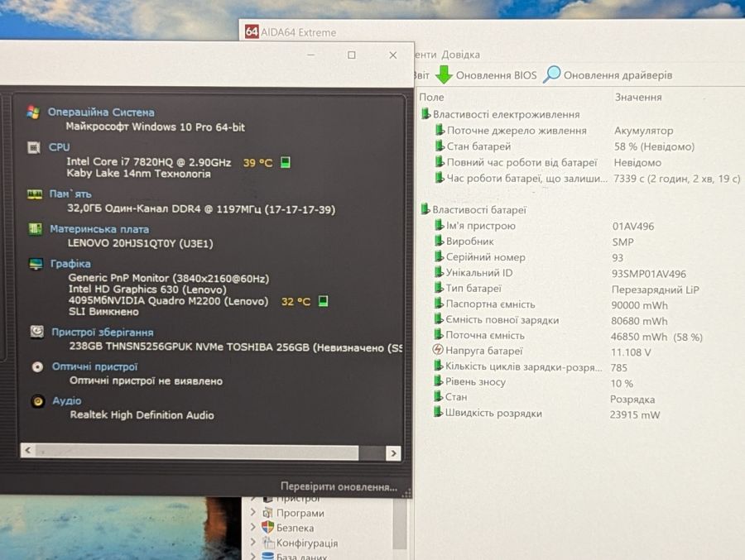Click the Властивості батареї group icon

point(425,209)
